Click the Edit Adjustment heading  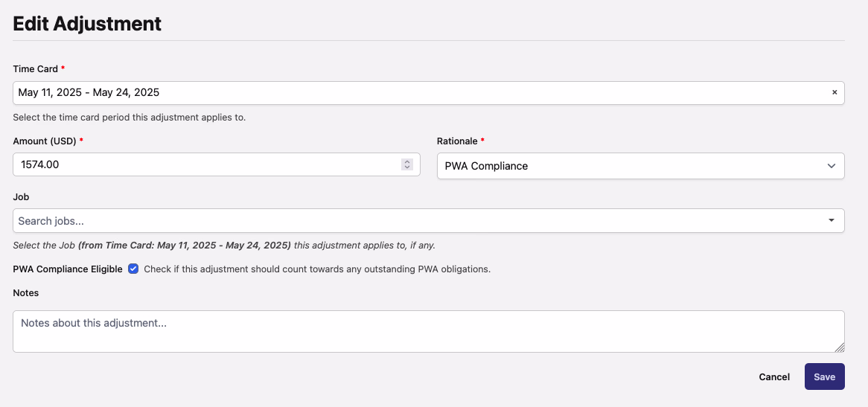87,24
